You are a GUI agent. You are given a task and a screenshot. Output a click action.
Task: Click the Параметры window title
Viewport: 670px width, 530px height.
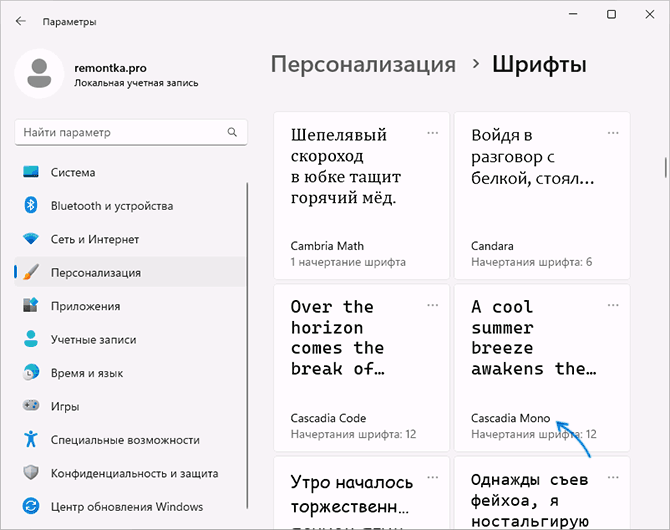69,22
